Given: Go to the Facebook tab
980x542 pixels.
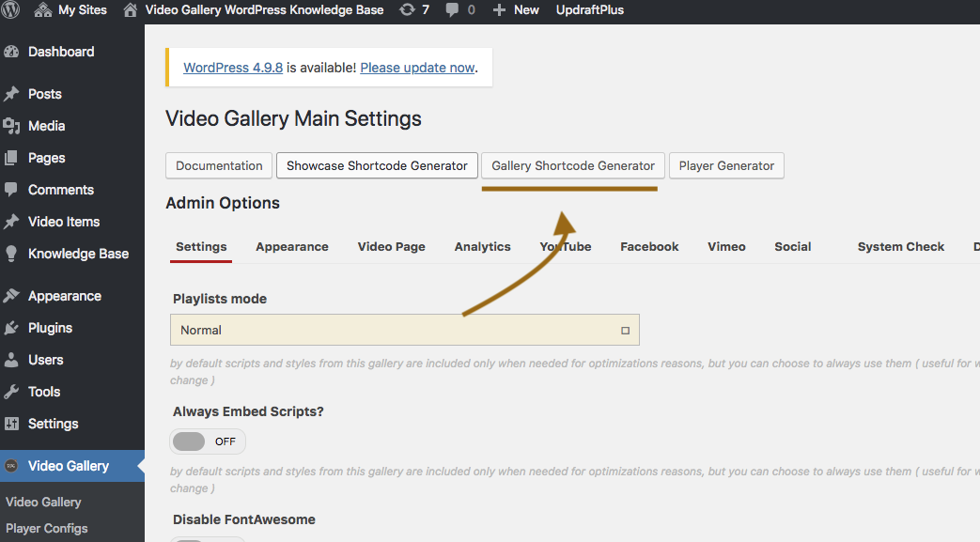Looking at the screenshot, I should [x=649, y=247].
